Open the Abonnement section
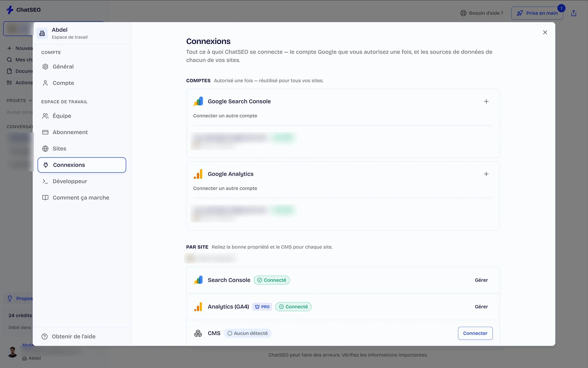This screenshot has width=588, height=368. pyautogui.click(x=82, y=132)
